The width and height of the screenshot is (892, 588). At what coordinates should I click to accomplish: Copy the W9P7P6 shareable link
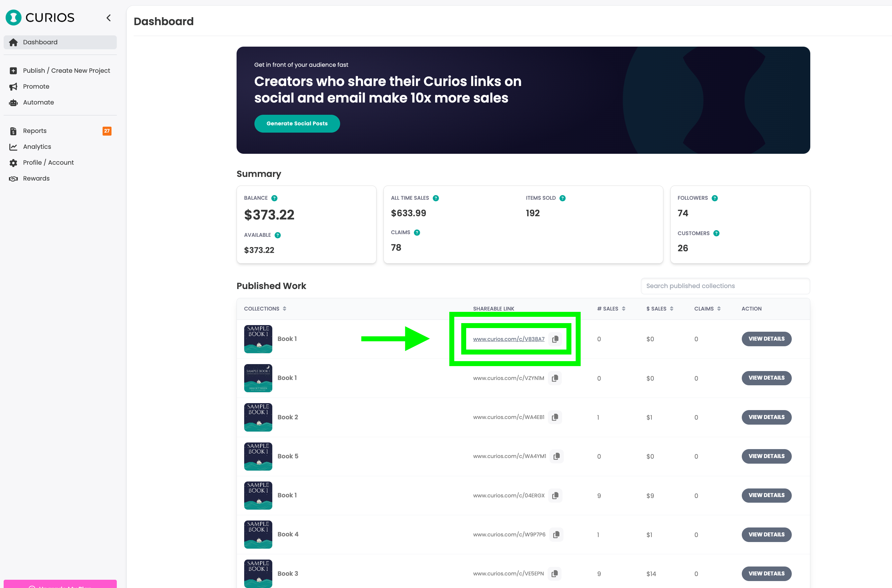coord(556,534)
